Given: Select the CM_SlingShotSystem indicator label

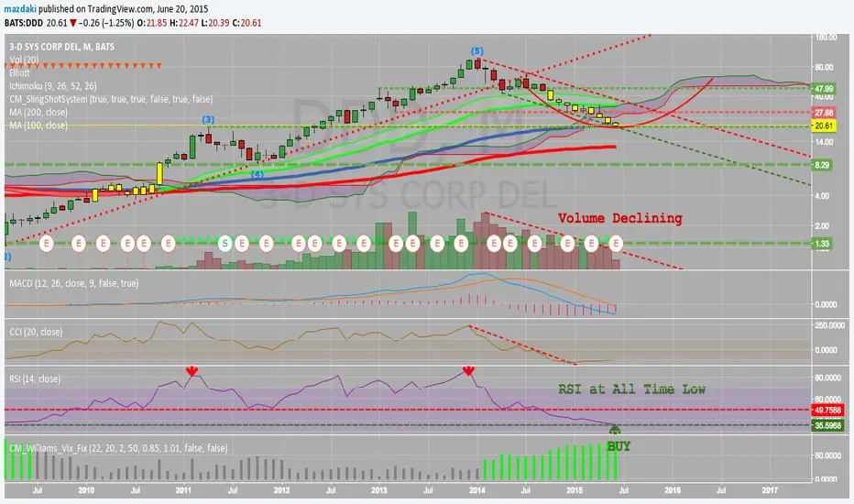Looking at the screenshot, I should click(111, 99).
